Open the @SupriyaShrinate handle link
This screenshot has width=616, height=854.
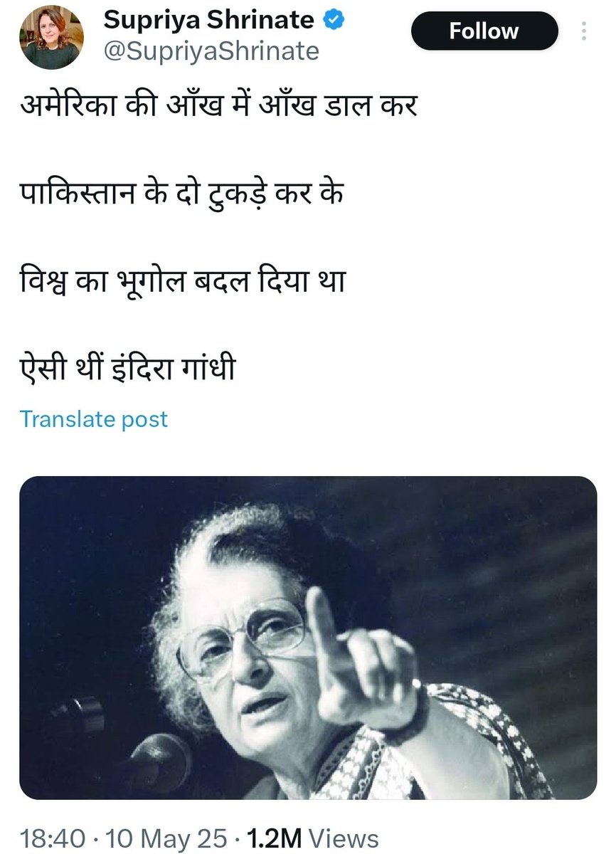click(x=211, y=52)
